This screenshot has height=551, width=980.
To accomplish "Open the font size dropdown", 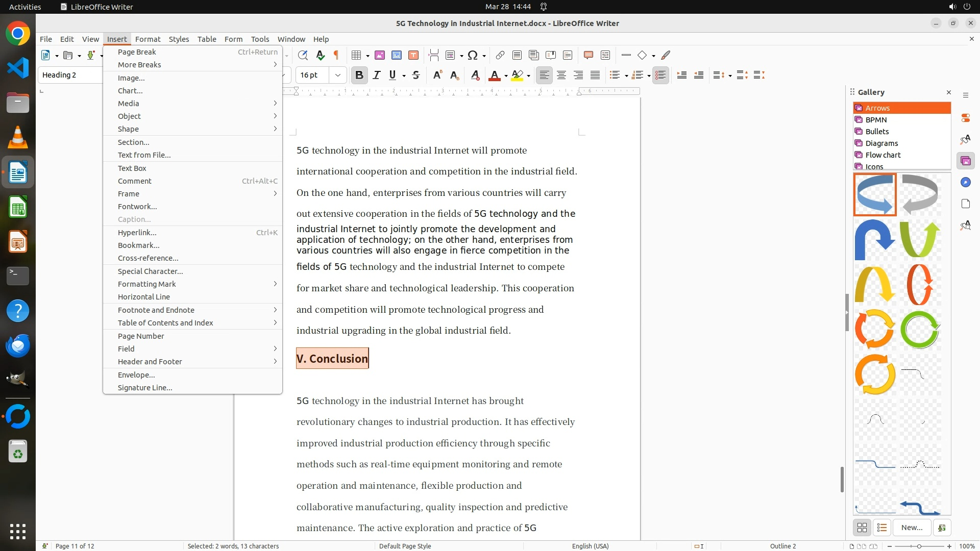I will (x=337, y=75).
